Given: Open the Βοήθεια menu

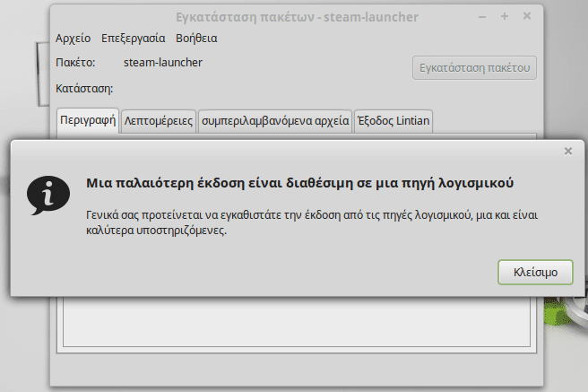Looking at the screenshot, I should (x=196, y=39).
